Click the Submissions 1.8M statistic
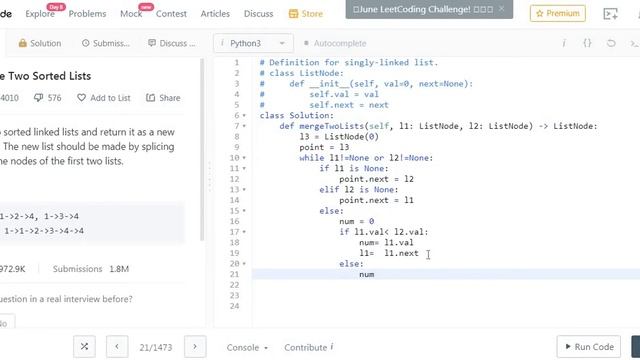Screen dimensions: 640x360 coord(91,269)
